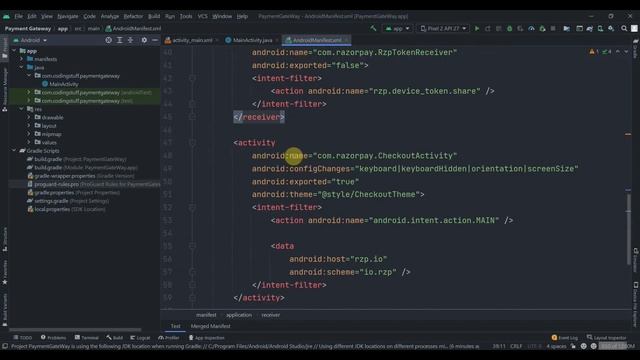The height and width of the screenshot is (360, 640).
Task: Collapse the Gradle Scripts node
Action: [14, 151]
